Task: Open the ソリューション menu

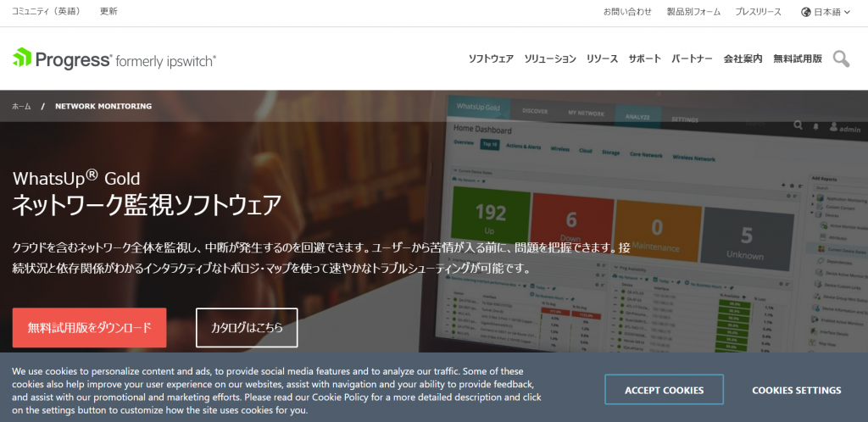Action: [x=550, y=58]
